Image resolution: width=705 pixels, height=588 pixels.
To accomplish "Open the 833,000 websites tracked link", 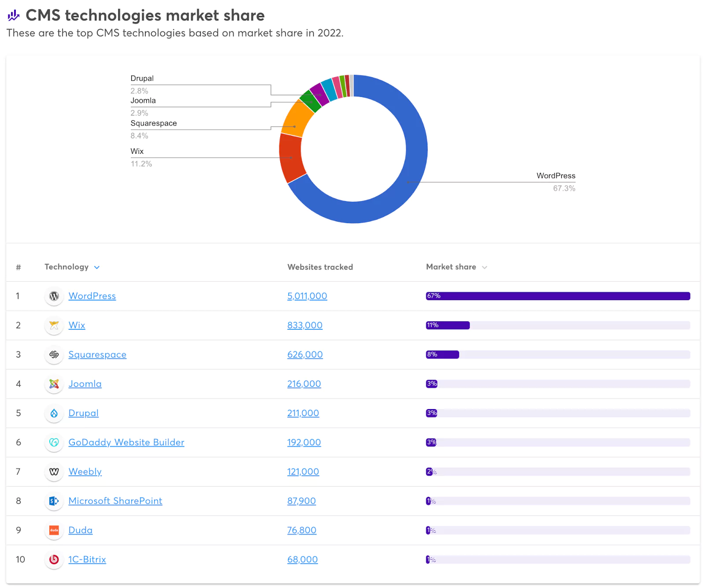I will click(x=304, y=325).
